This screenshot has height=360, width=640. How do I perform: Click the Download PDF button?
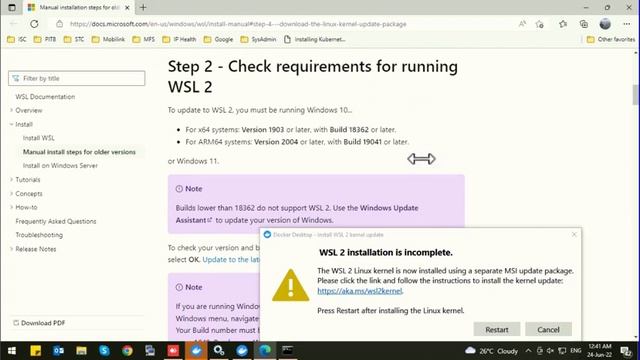(39, 323)
